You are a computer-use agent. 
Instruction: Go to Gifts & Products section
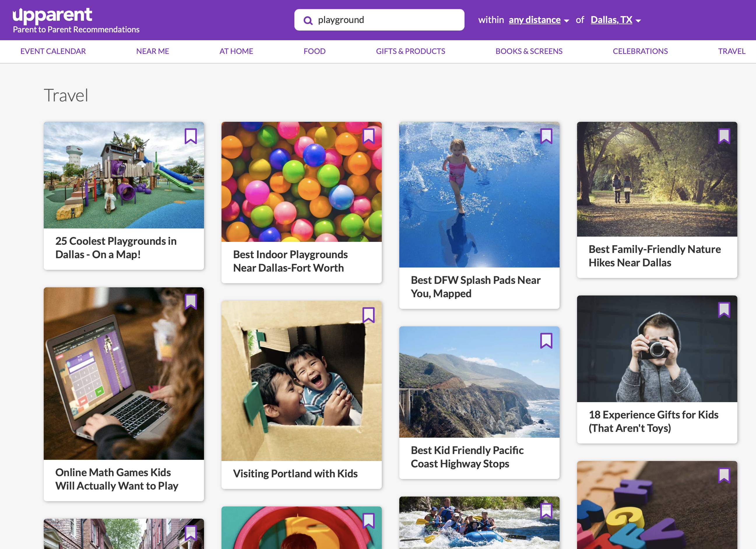point(410,51)
